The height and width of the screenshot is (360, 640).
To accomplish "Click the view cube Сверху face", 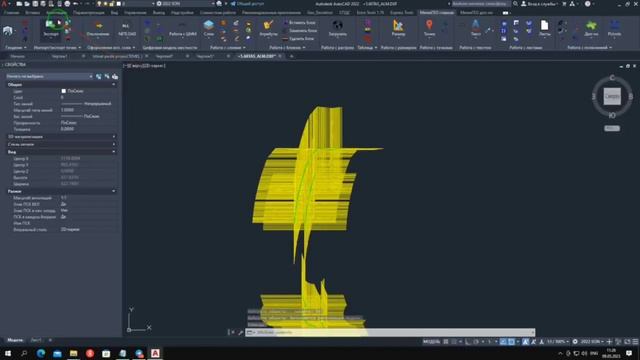I will coord(612,96).
